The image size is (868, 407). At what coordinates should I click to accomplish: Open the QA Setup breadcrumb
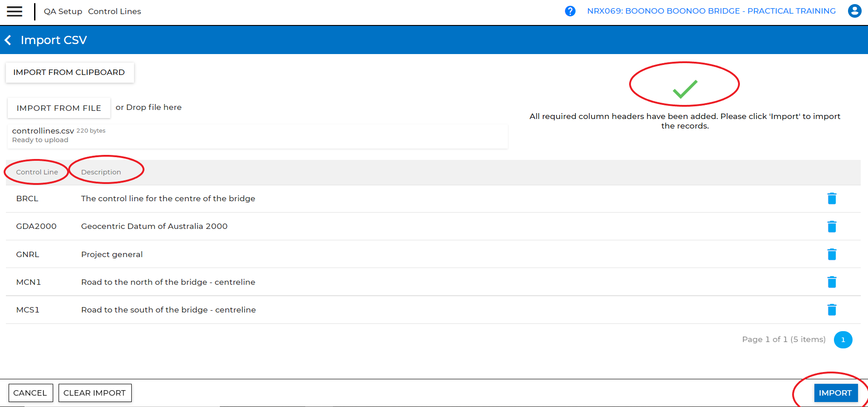click(63, 11)
